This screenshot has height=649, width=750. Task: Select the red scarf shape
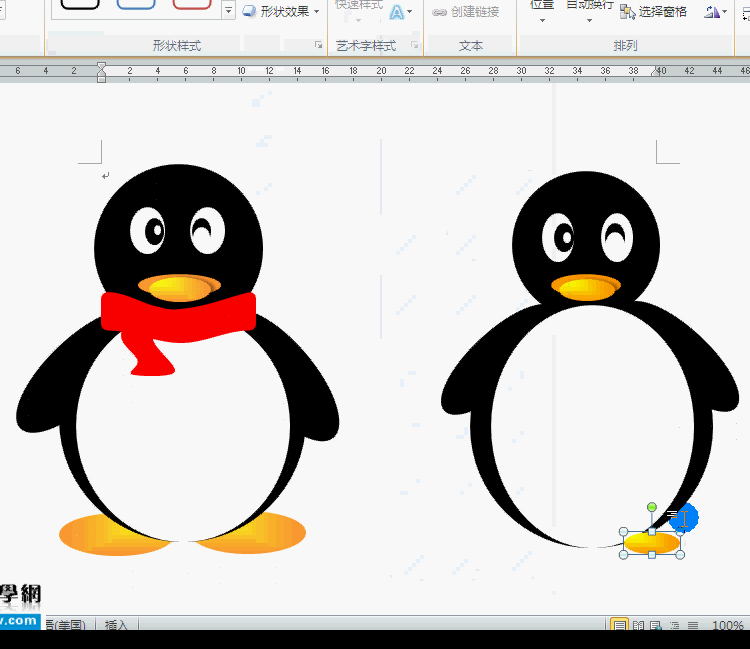[178, 317]
